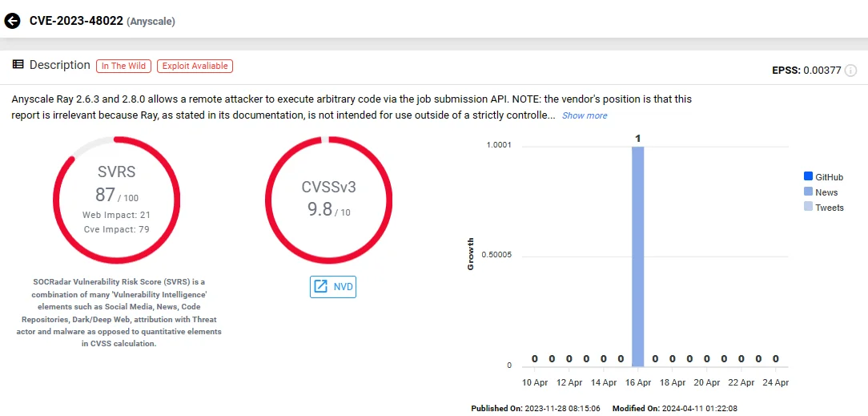Select the Exploit Avaliable tag
This screenshot has height=416, width=868.
pyautogui.click(x=195, y=66)
